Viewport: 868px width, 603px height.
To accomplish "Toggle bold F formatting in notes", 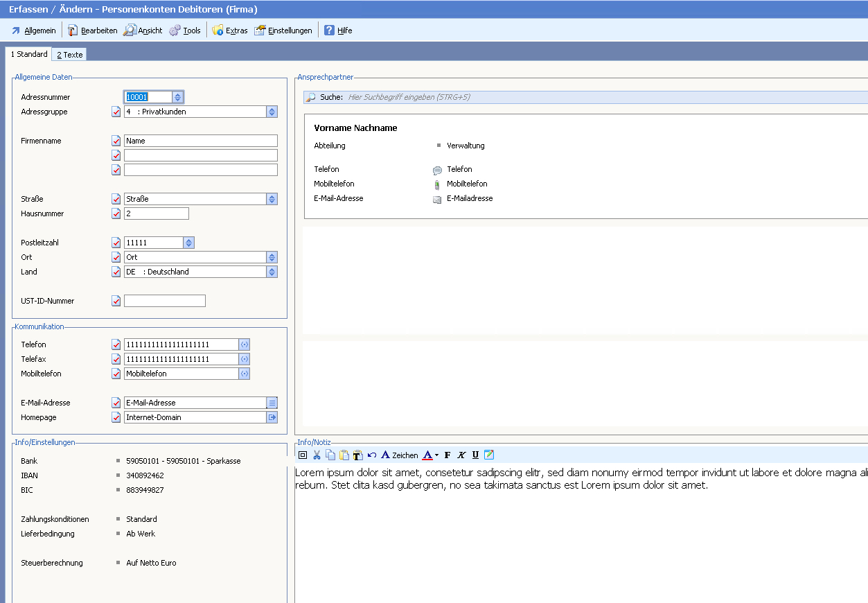I will pyautogui.click(x=448, y=455).
